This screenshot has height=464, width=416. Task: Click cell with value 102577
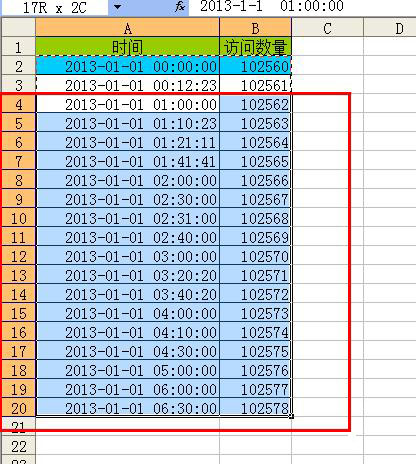pyautogui.click(x=255, y=389)
